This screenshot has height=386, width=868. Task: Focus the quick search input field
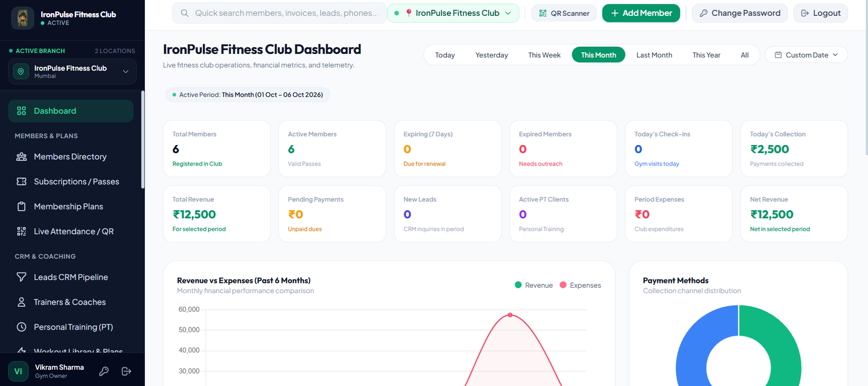tap(279, 13)
